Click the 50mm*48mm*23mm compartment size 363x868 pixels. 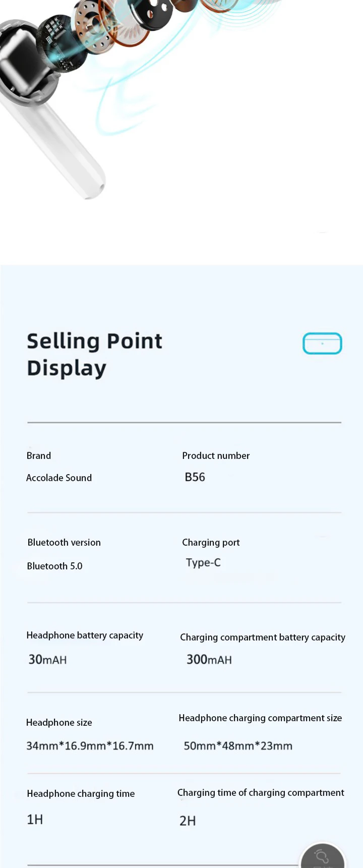click(x=238, y=745)
